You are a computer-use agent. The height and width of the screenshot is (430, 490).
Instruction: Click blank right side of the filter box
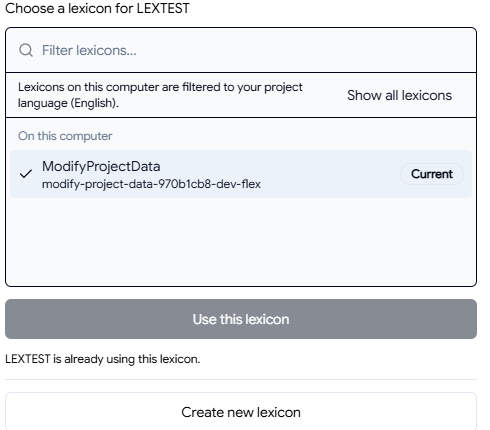click(307, 50)
